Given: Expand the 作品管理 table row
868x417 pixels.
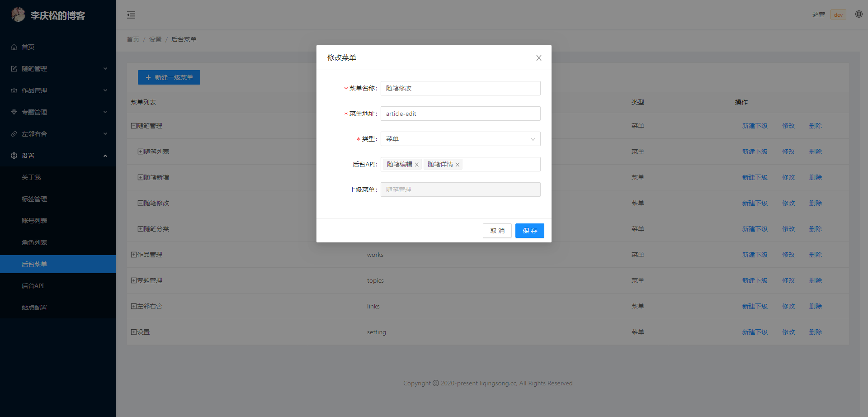Looking at the screenshot, I should 134,255.
